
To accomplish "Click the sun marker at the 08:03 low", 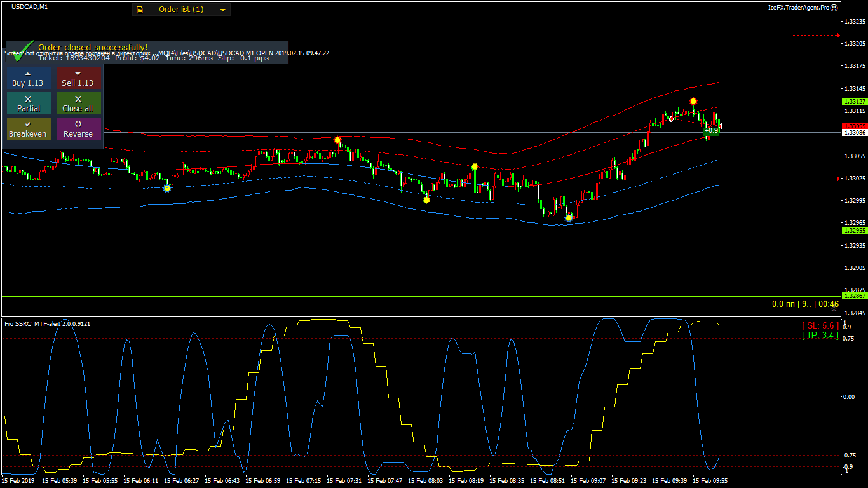I will coord(426,200).
